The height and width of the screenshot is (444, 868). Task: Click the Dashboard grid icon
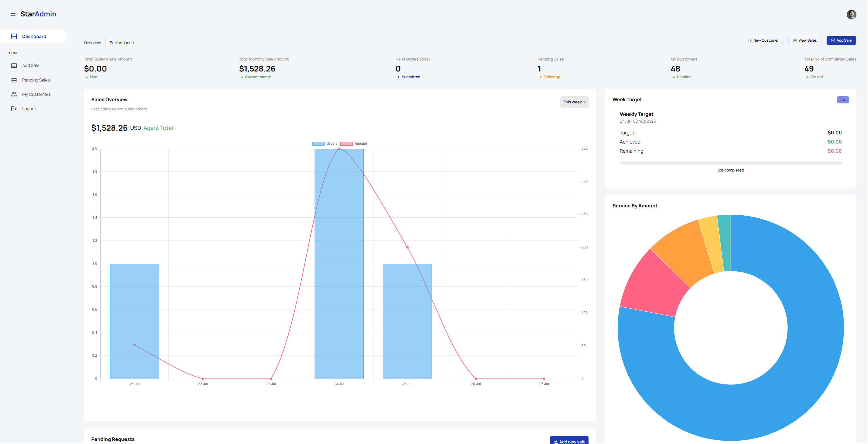(14, 36)
